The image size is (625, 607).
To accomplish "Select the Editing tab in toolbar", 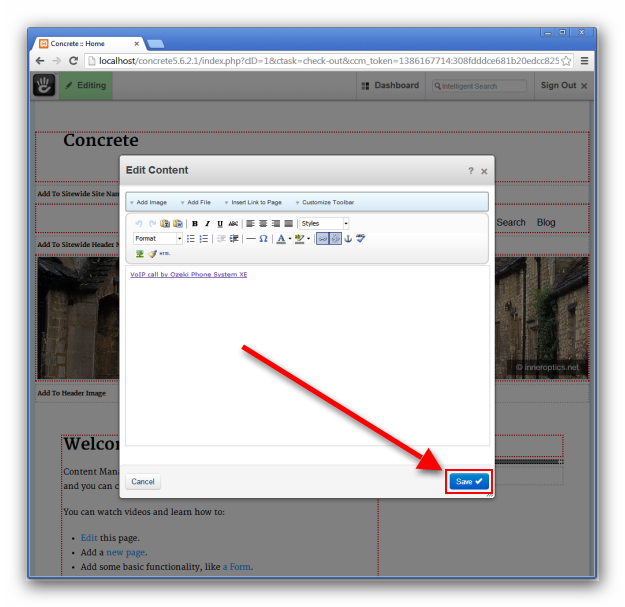I will click(86, 86).
